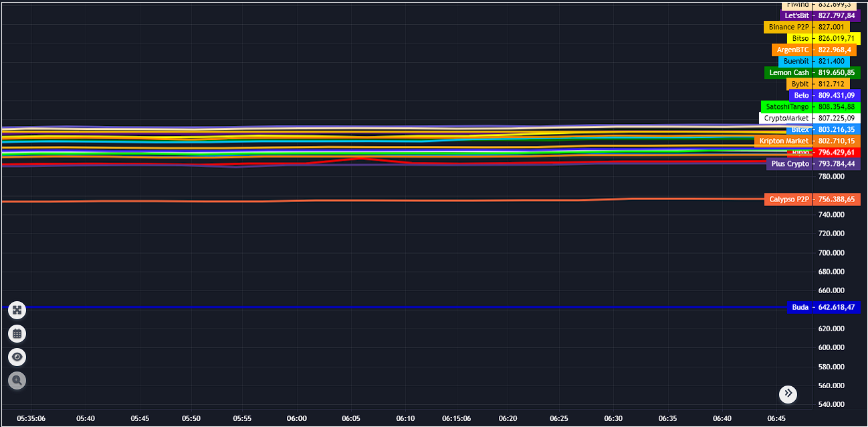The height and width of the screenshot is (427, 868).
Task: Open the calendar date range icon
Action: click(x=17, y=333)
